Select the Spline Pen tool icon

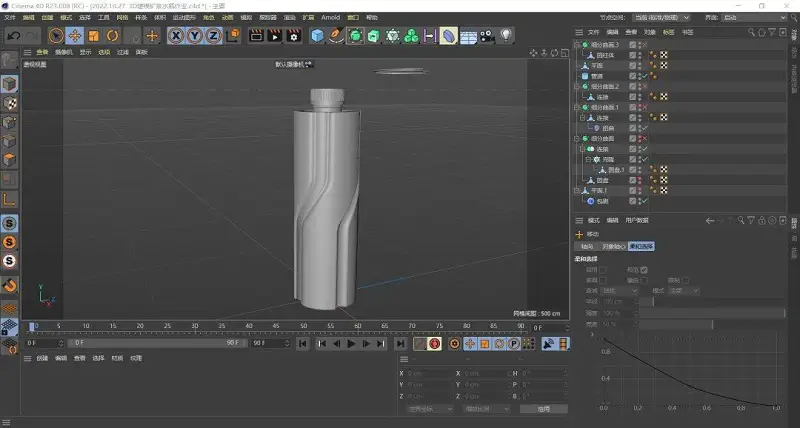pyautogui.click(x=336, y=36)
